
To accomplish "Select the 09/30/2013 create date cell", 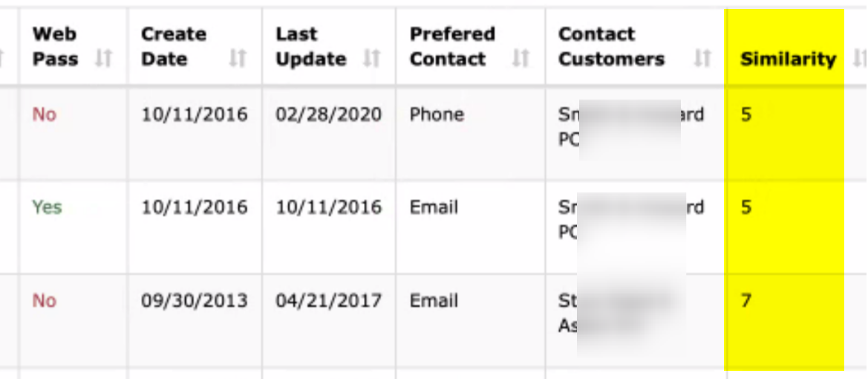I will pyautogui.click(x=195, y=301).
